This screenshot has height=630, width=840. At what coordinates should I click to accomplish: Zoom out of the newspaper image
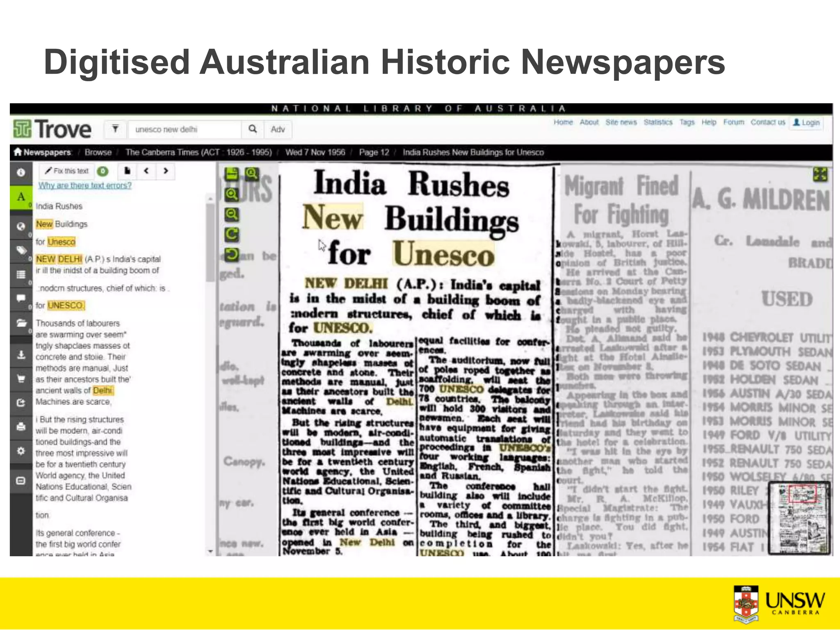click(x=232, y=214)
